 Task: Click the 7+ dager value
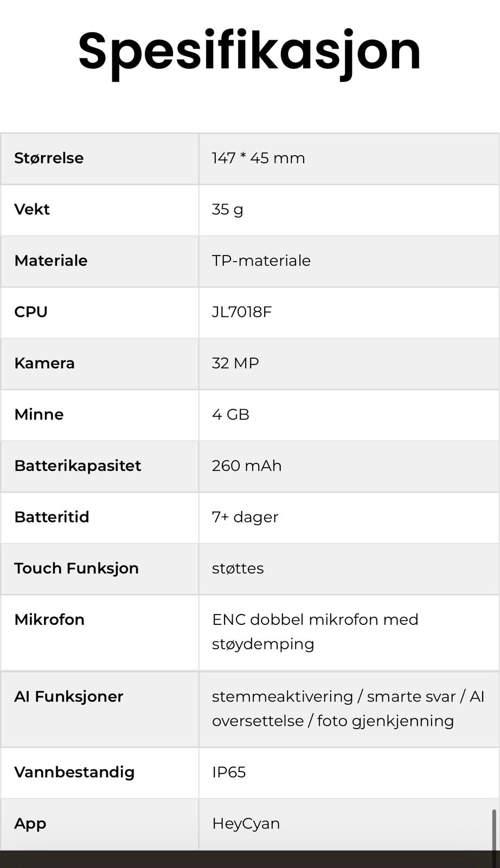click(x=245, y=517)
